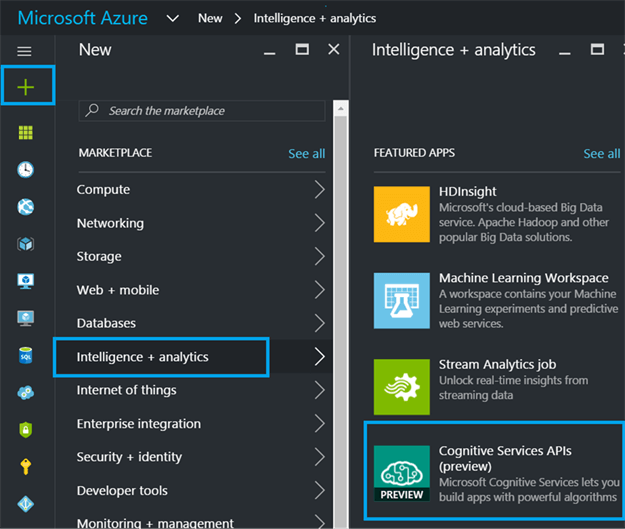Select Intelligence + analytics marketplace category

coord(161,357)
